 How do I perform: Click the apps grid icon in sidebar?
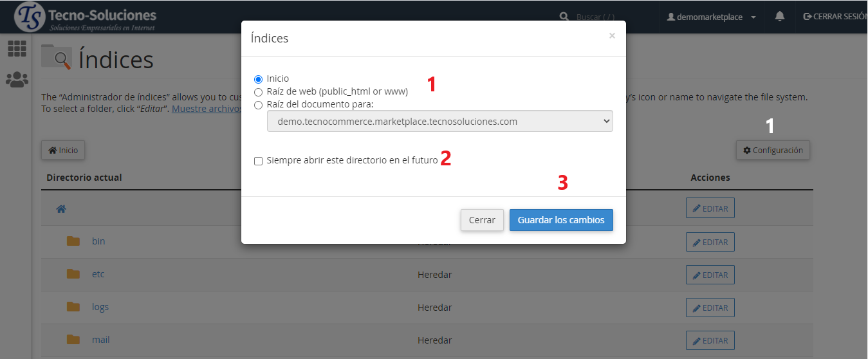pyautogui.click(x=17, y=48)
